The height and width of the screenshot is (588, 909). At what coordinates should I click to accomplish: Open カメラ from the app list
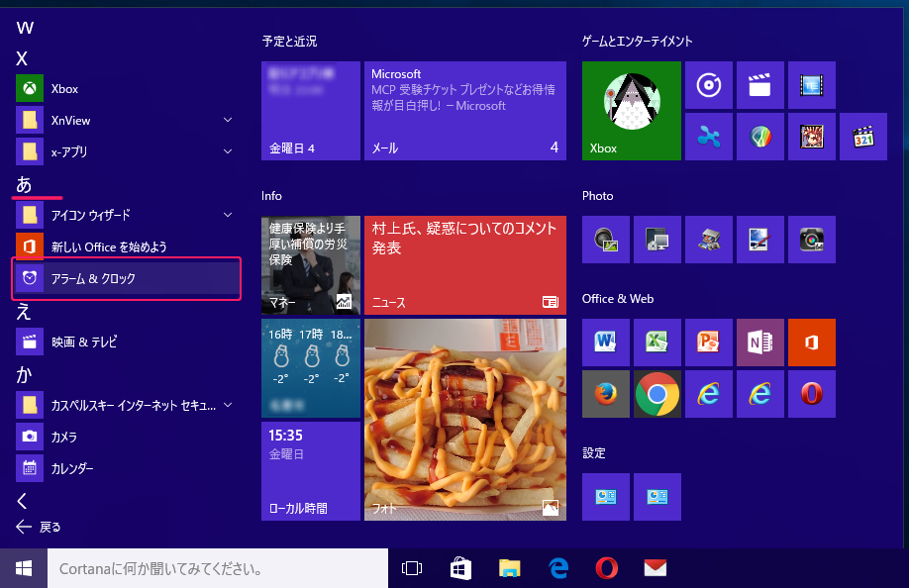pos(127,437)
